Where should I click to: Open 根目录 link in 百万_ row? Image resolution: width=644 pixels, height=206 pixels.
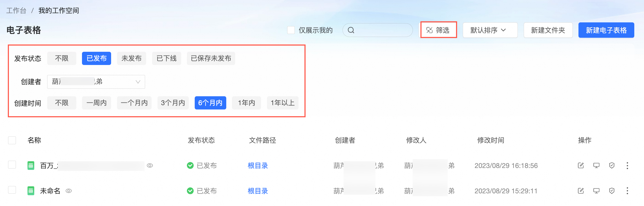click(258, 166)
